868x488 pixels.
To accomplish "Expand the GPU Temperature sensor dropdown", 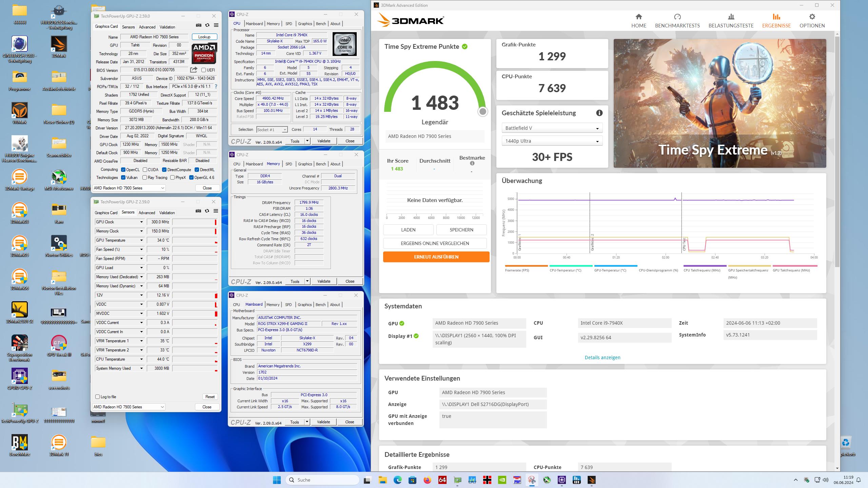I will [141, 240].
